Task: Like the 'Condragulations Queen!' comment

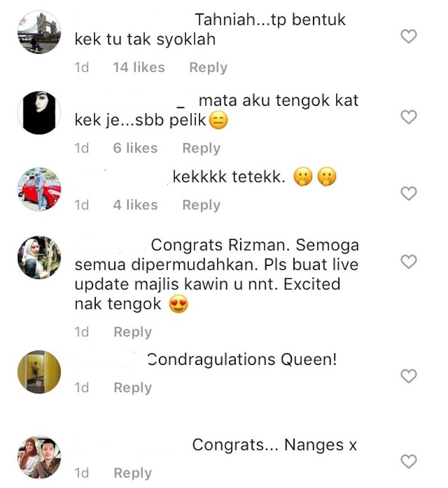Action: point(408,376)
